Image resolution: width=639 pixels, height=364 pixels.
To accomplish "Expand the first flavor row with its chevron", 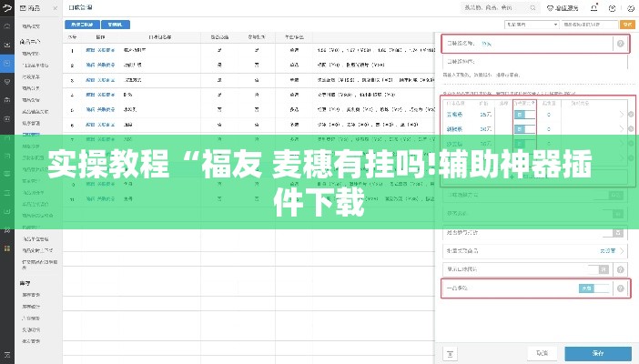I will tap(622, 115).
